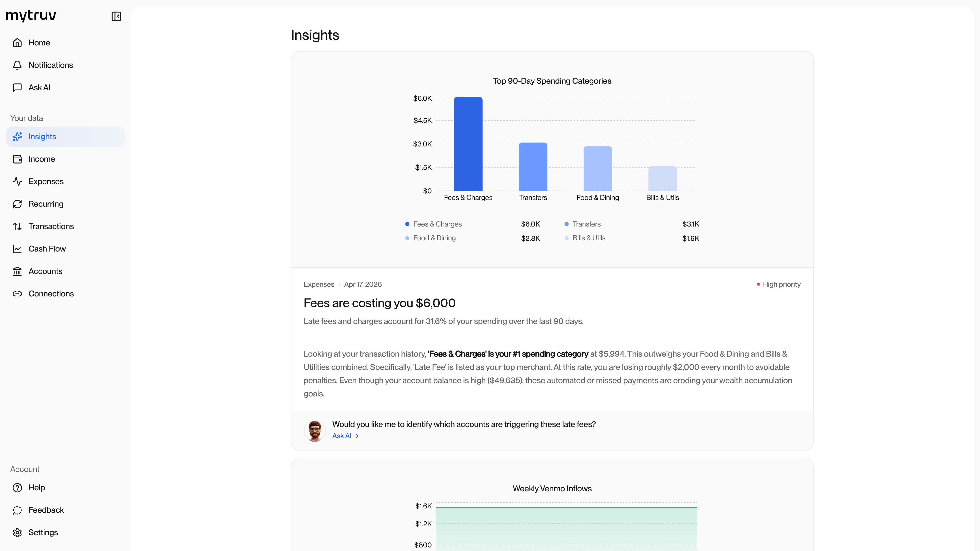Screen dimensions: 980x551
Task: Click the '$2.8K' Food & Dining value
Action: pos(530,238)
